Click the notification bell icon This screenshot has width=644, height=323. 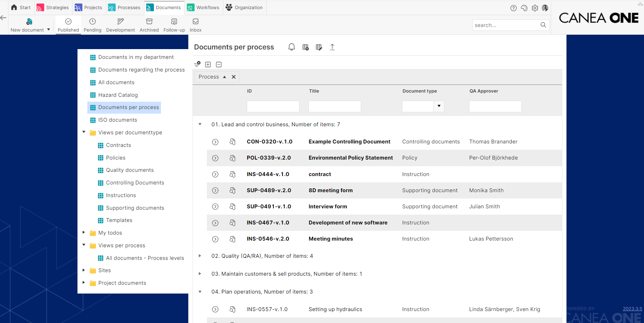click(291, 47)
